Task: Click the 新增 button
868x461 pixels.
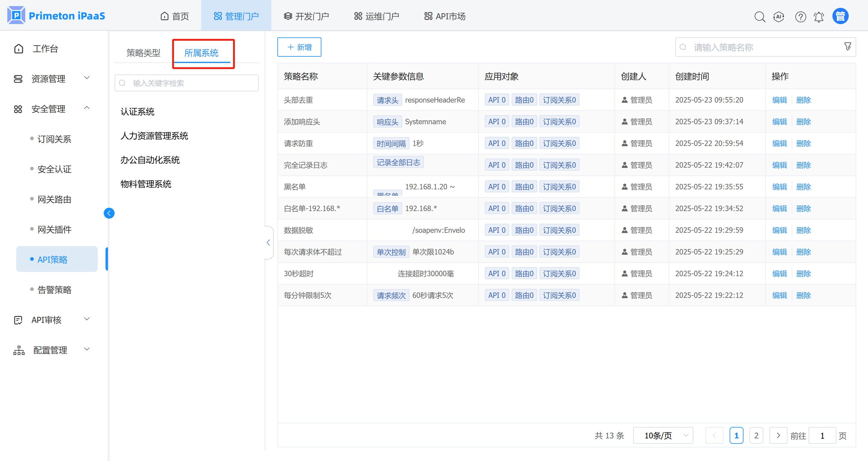Action: point(299,47)
